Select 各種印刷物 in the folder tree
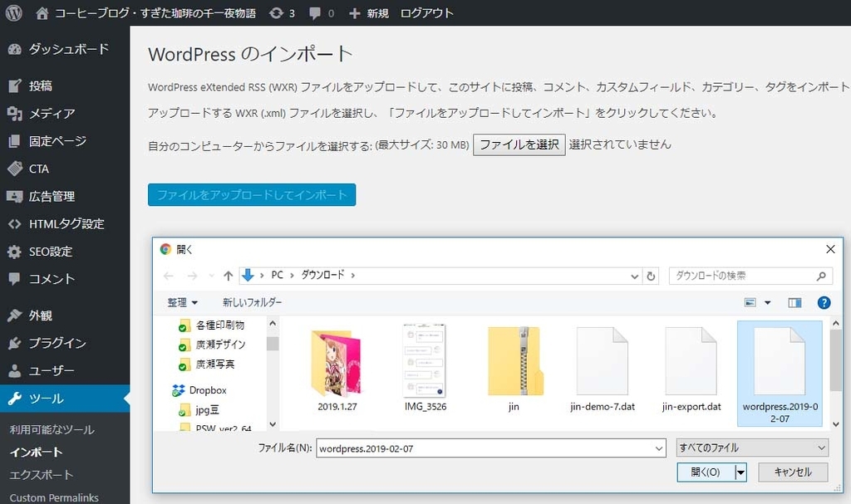The width and height of the screenshot is (851, 504). (211, 325)
